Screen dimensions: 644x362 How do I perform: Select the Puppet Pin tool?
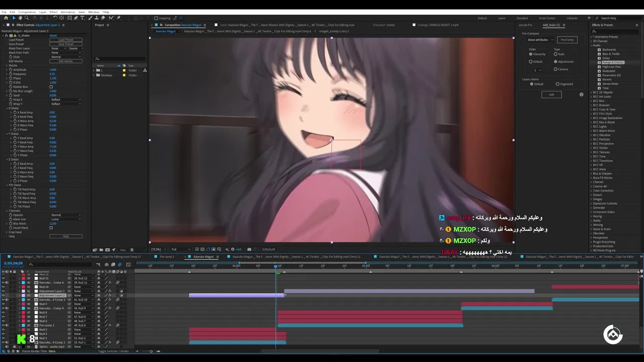pyautogui.click(x=118, y=18)
